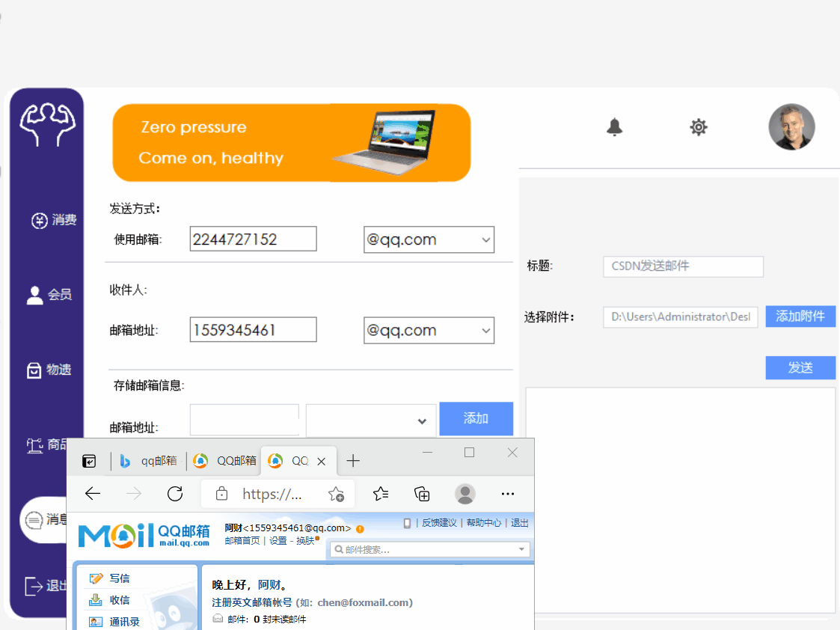
Task: Select the 收信 receive mail icon
Action: coord(96,599)
